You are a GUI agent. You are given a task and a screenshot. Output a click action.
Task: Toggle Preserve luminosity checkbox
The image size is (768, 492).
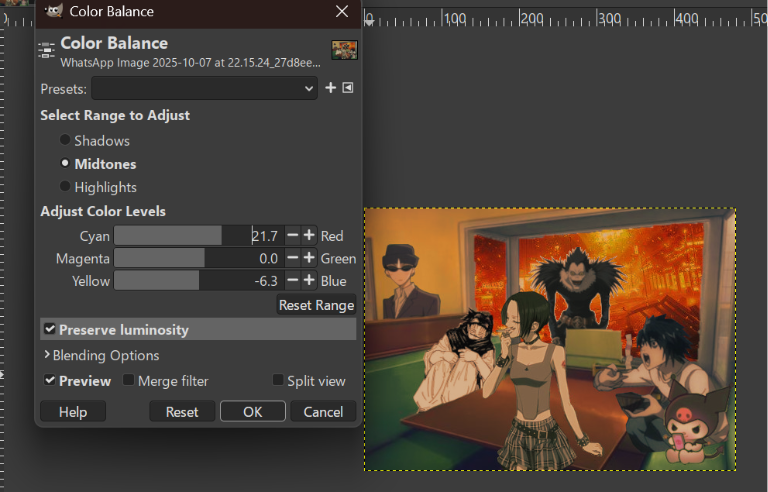tap(50, 330)
